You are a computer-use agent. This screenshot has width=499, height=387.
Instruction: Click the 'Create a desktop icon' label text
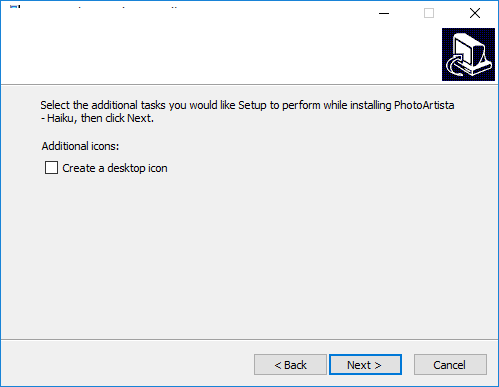tap(115, 168)
